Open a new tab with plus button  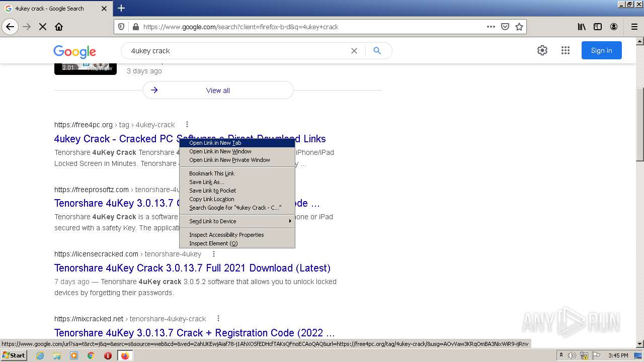click(121, 8)
